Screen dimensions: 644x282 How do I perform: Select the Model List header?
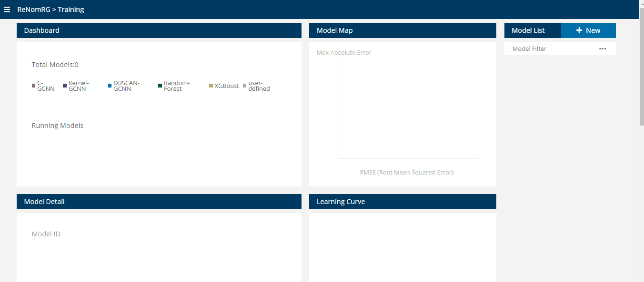(x=533, y=30)
